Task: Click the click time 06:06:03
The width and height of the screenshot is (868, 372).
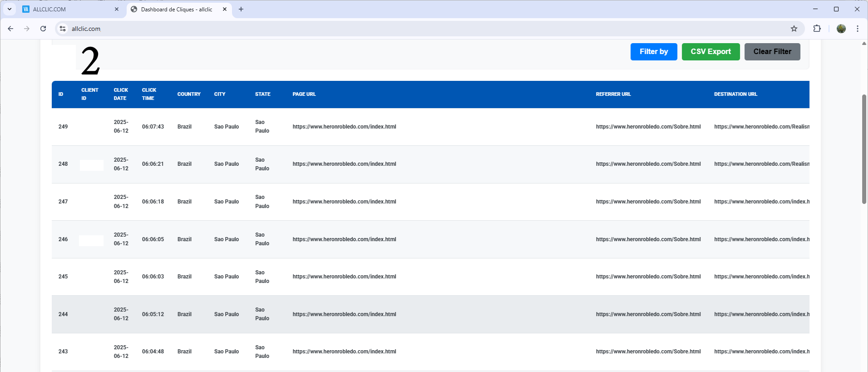Action: [153, 277]
